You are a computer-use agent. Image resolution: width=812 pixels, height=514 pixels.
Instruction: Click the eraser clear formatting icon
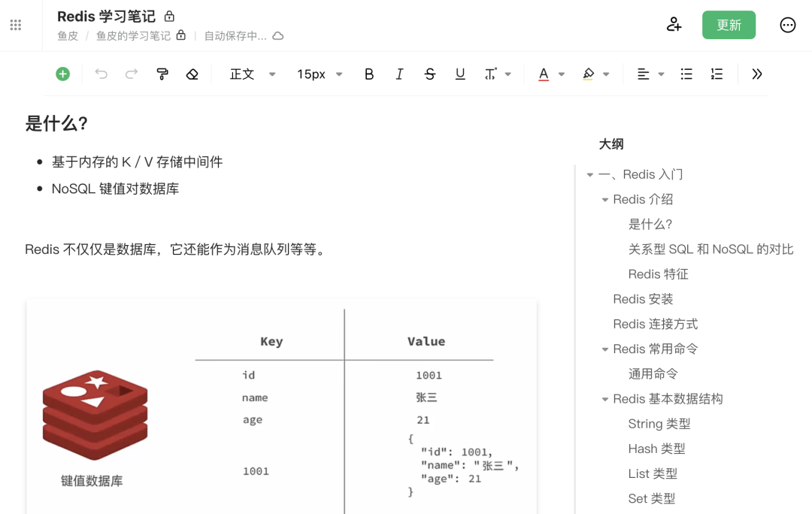[192, 74]
